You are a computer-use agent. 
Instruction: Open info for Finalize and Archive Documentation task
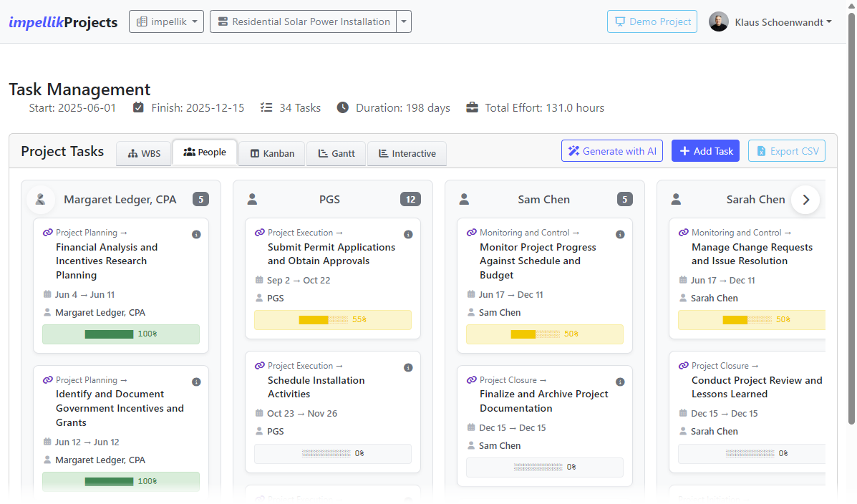(620, 382)
